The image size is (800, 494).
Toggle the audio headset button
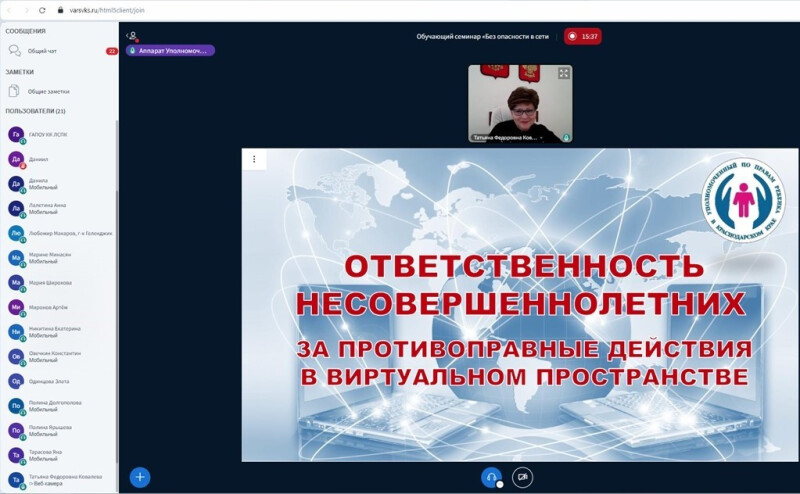point(491,477)
